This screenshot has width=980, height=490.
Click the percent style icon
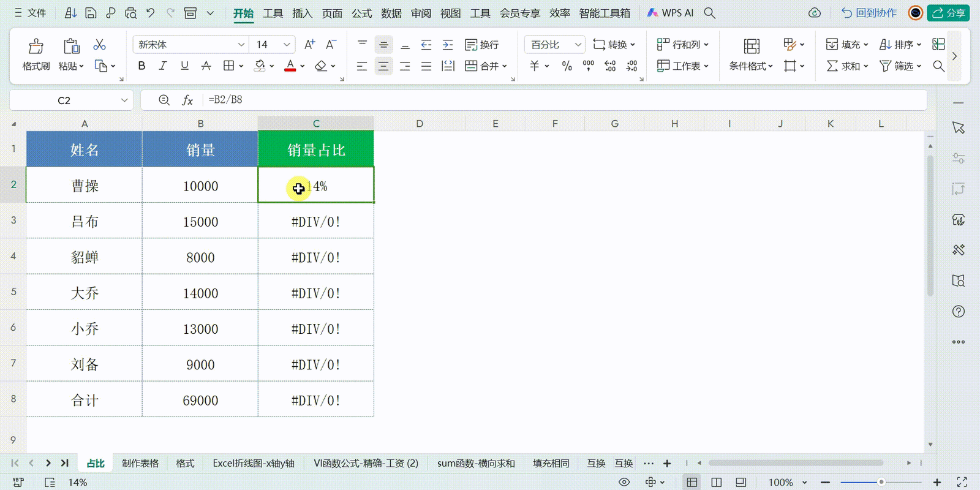tap(567, 66)
